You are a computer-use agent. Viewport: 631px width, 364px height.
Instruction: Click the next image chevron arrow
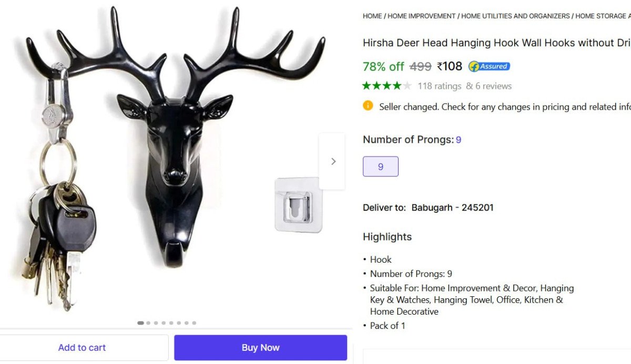[x=333, y=161]
